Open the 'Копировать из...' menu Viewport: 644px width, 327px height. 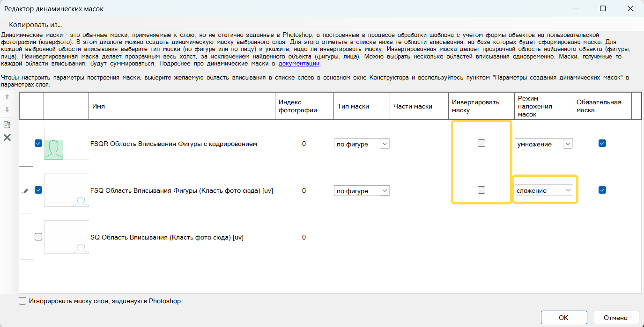pos(36,25)
